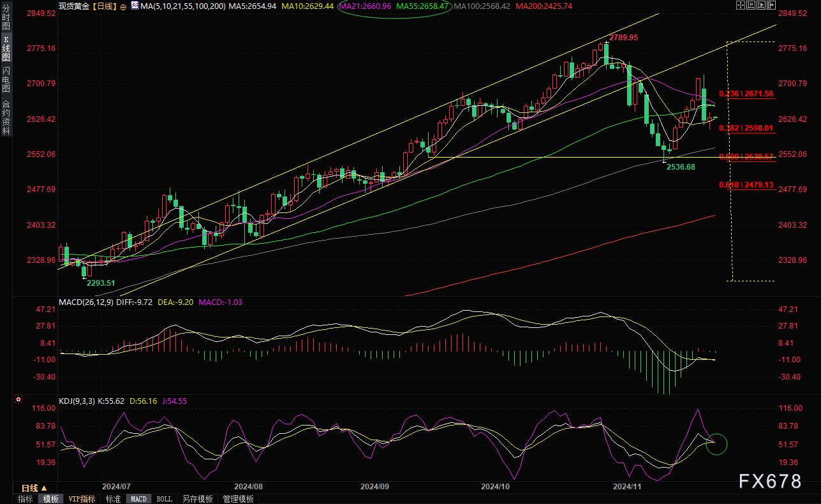The height and width of the screenshot is (504, 821).
Task: Click the MA indicator chart icon
Action: pyautogui.click(x=135, y=6)
